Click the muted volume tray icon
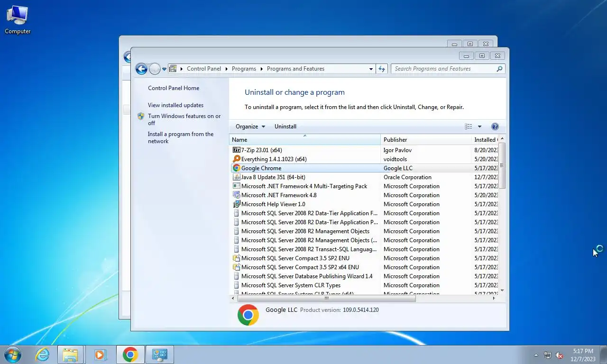The image size is (607, 364). (559, 355)
